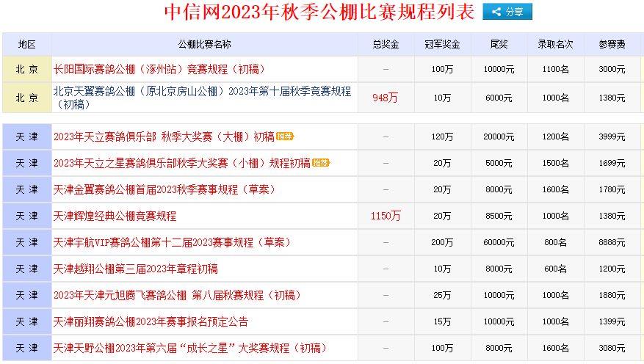Open 天津天野公棚“成长之星”大奖赛规程 link
Image resolution: width=644 pixels, height=364 pixels.
190,348
